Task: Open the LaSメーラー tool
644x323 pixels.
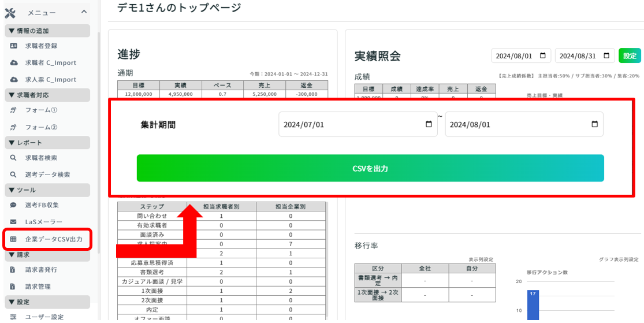Action: click(43, 222)
